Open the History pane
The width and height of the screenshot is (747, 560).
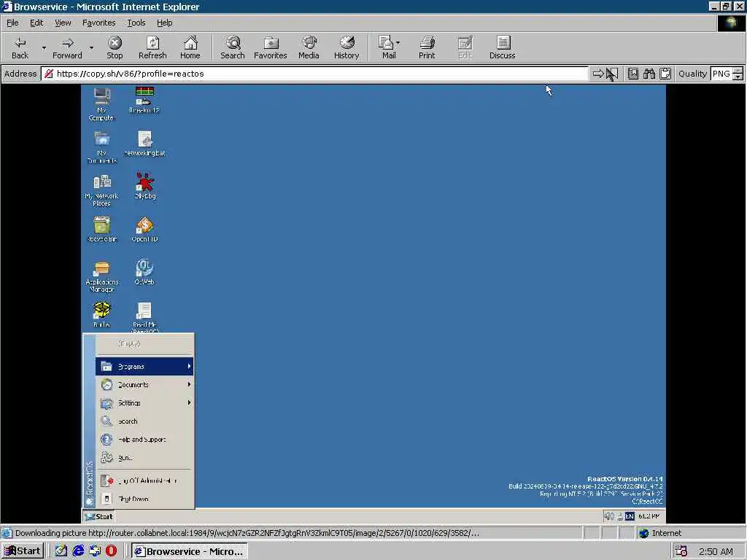(x=347, y=47)
